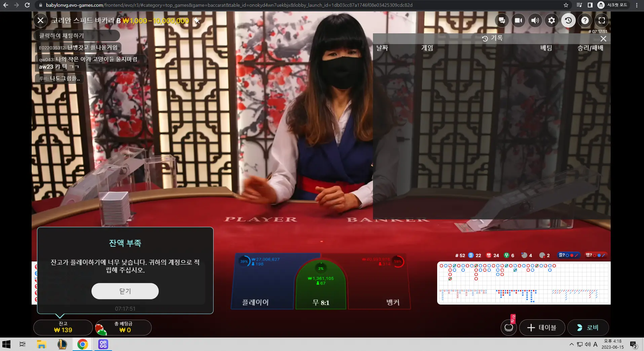
Task: Open File Explorer in taskbar
Action: pyautogui.click(x=41, y=344)
